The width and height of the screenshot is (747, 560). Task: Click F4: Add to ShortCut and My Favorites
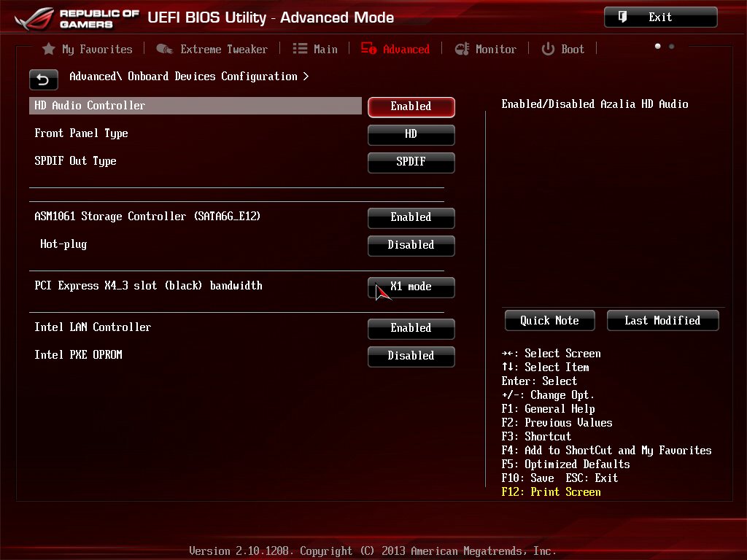point(606,451)
